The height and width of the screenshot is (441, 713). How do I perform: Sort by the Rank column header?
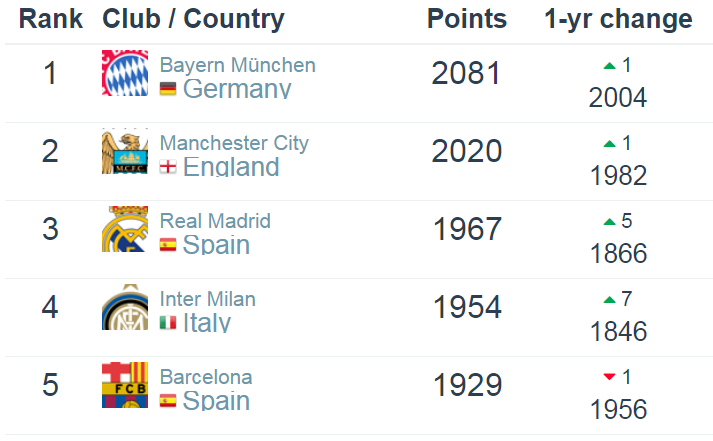(50, 19)
